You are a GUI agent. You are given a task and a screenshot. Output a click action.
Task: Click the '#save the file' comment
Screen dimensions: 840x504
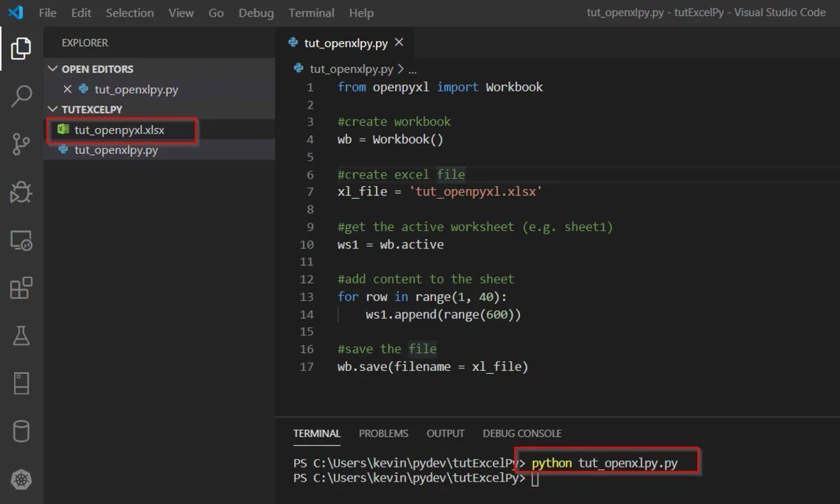pyautogui.click(x=387, y=349)
